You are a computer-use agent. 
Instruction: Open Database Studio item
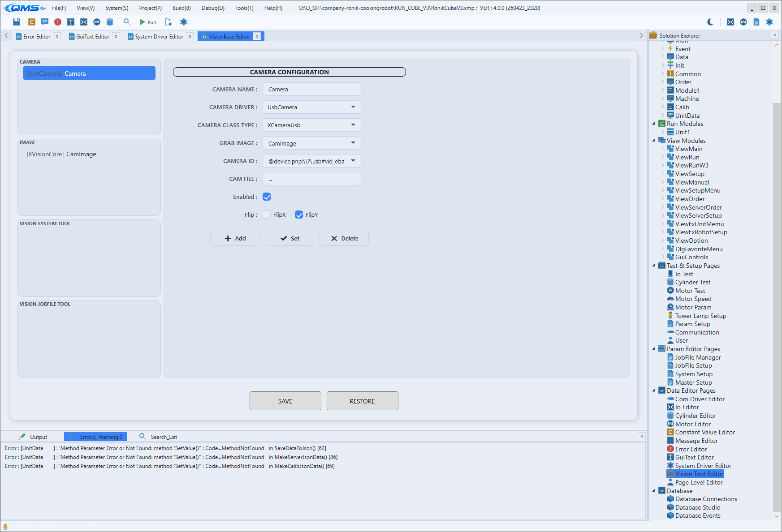tap(698, 507)
